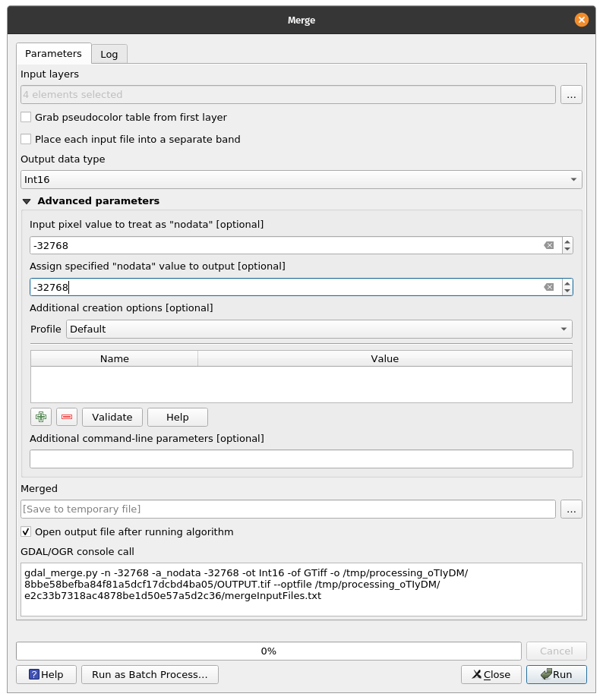Click Run as Batch Process button

point(150,674)
